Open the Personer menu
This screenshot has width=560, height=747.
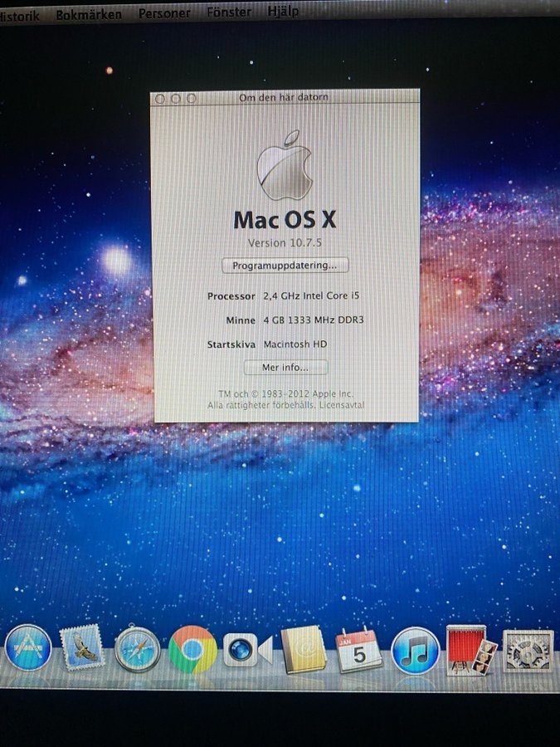pyautogui.click(x=164, y=13)
